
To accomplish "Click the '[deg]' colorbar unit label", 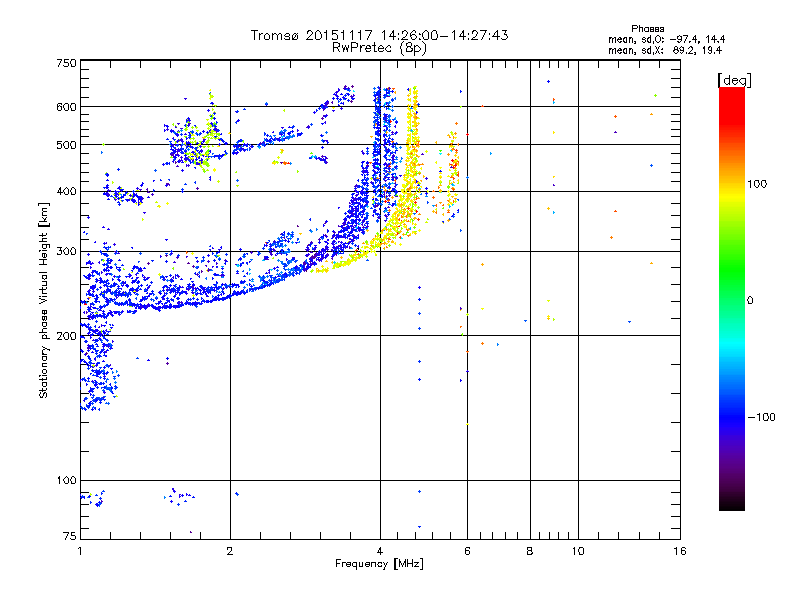I will (734, 80).
